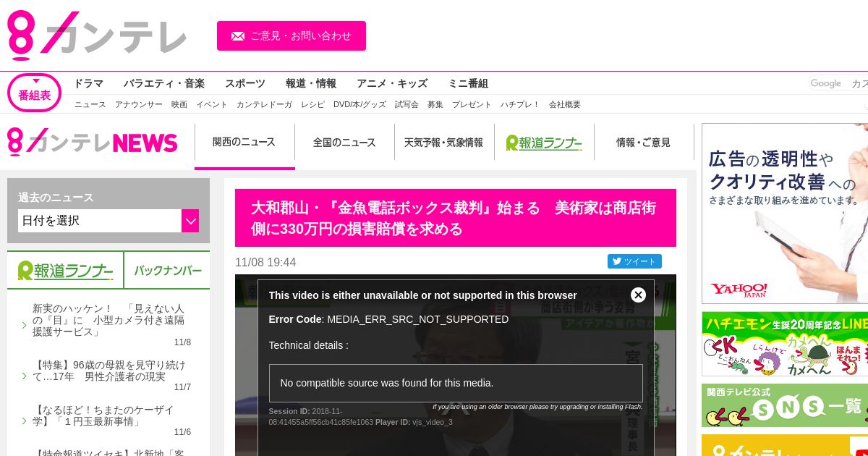Click the arrow beside 【特集】96歳の母親 article
Viewport: 868px width, 456px height.
pos(24,376)
